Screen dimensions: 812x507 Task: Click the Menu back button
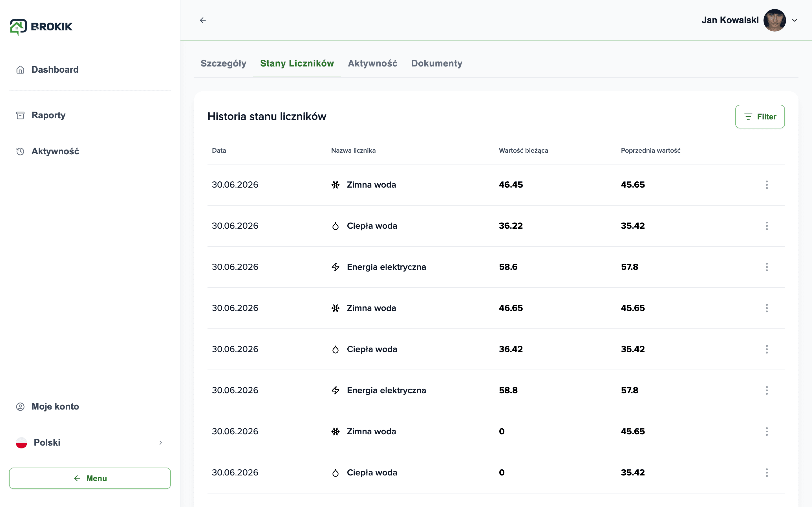(x=90, y=478)
